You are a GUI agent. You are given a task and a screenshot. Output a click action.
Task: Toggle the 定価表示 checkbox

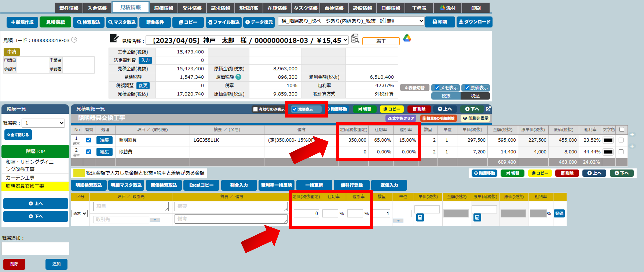pyautogui.click(x=295, y=109)
